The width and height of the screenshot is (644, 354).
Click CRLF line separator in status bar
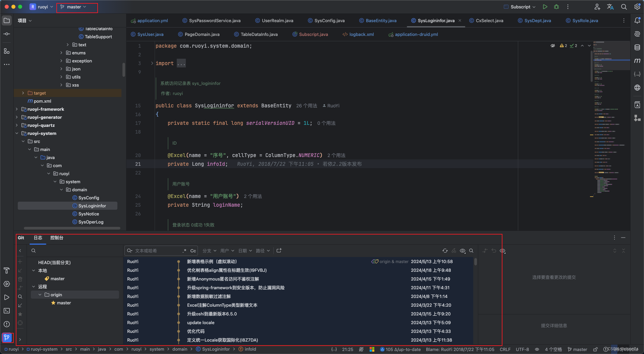click(x=505, y=349)
